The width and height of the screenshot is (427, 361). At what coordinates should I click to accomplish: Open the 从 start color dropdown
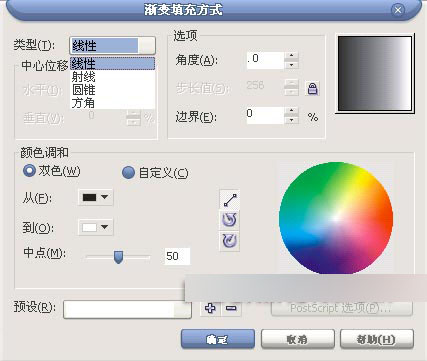(x=96, y=197)
